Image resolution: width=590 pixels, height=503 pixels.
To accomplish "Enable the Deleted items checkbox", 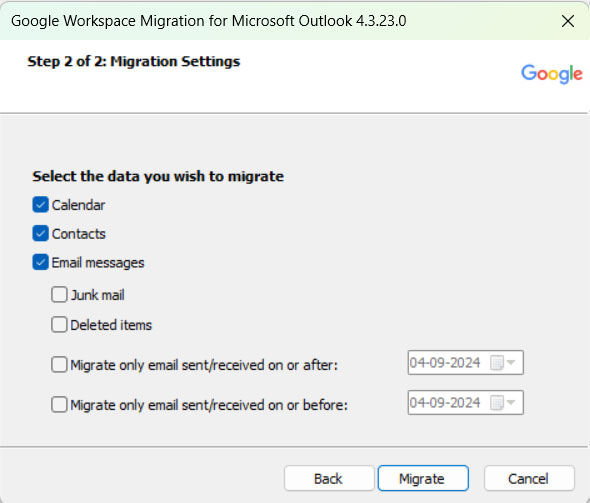I will pos(59,325).
